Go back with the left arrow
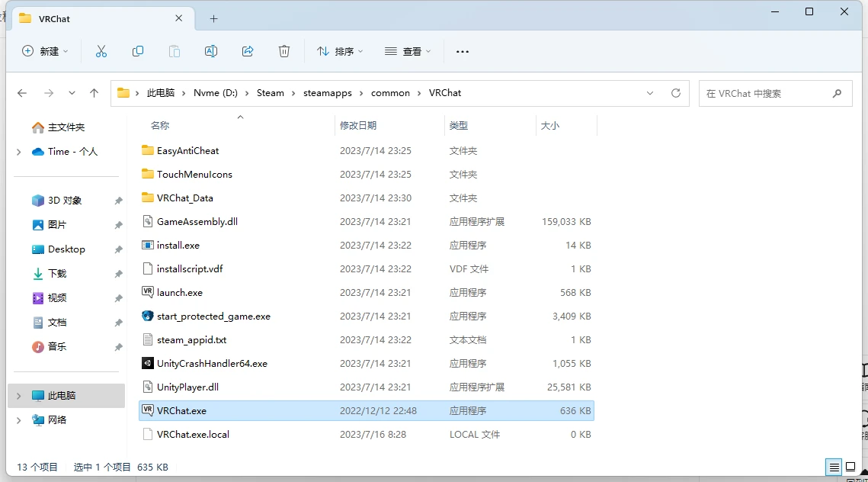The image size is (868, 482). point(22,93)
